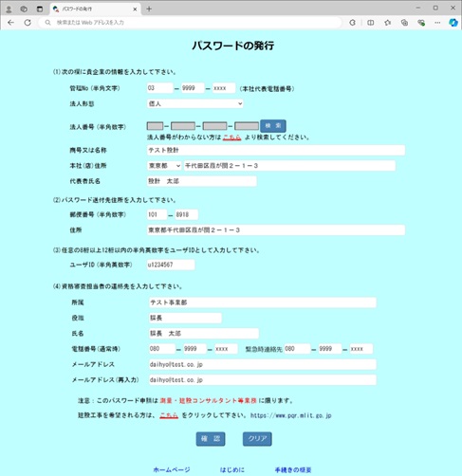Click the browser back arrow
Screen dimensions: 462x476
tap(10, 23)
